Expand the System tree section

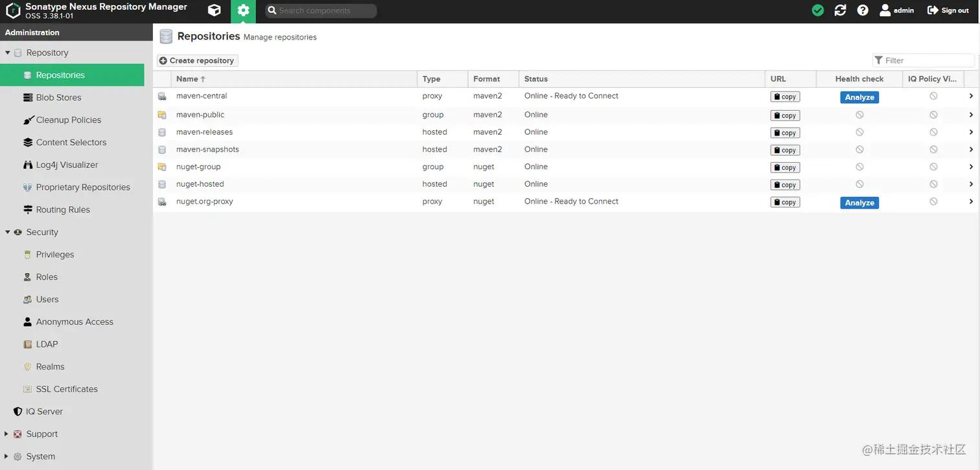(6, 456)
